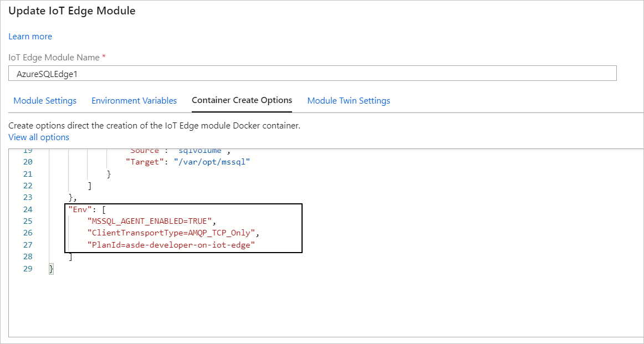This screenshot has width=644, height=344.
Task: Click the closing brace on line 29
Action: tap(51, 268)
